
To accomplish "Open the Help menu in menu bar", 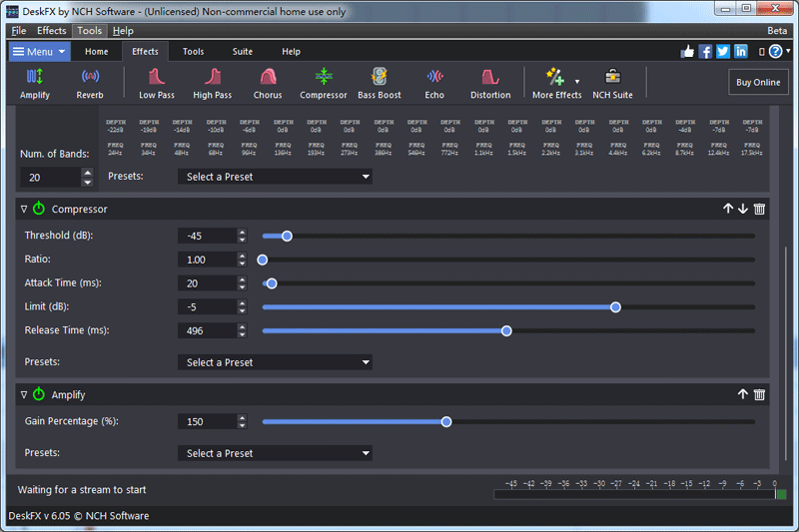I will click(123, 31).
